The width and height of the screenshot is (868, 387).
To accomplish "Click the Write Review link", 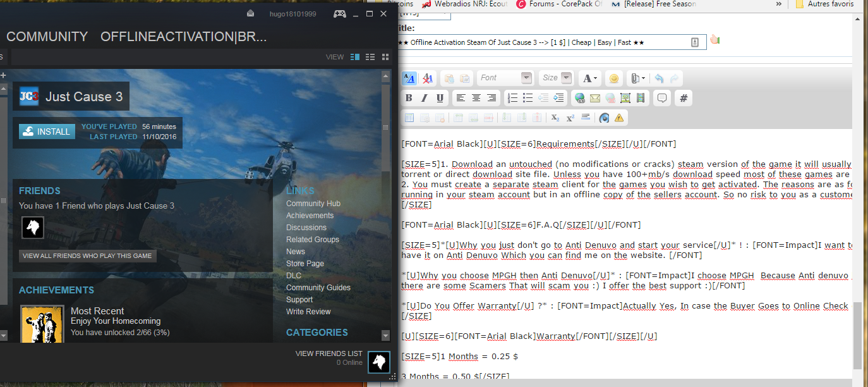I will point(308,312).
